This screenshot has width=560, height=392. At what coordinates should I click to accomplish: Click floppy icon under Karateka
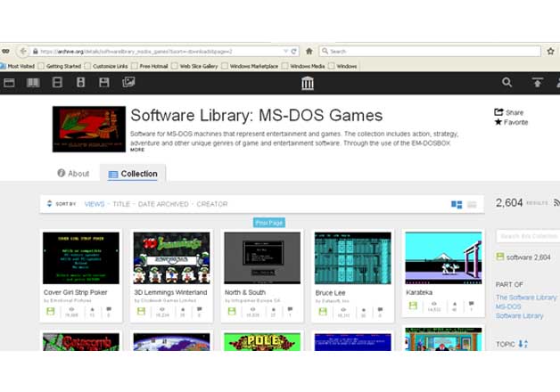click(413, 306)
